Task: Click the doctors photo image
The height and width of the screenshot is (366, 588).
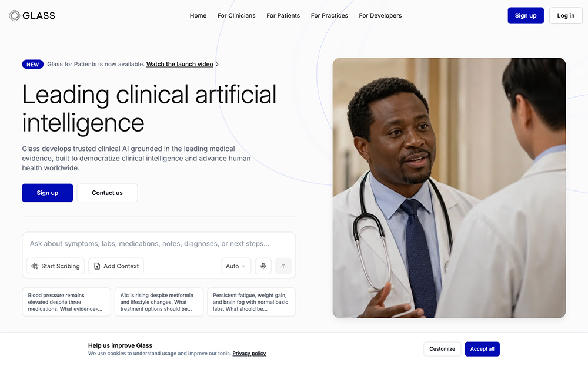Action: click(x=449, y=188)
